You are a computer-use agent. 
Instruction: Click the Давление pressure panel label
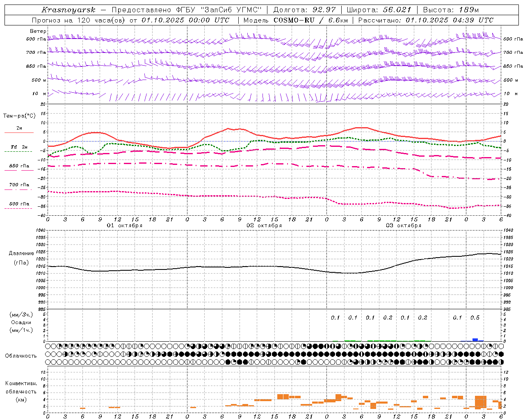coord(21,253)
